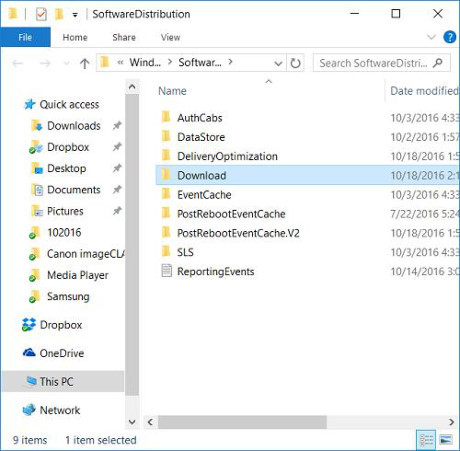This screenshot has width=460, height=451.
Task: Select the Download folder icon
Action: pyautogui.click(x=166, y=175)
